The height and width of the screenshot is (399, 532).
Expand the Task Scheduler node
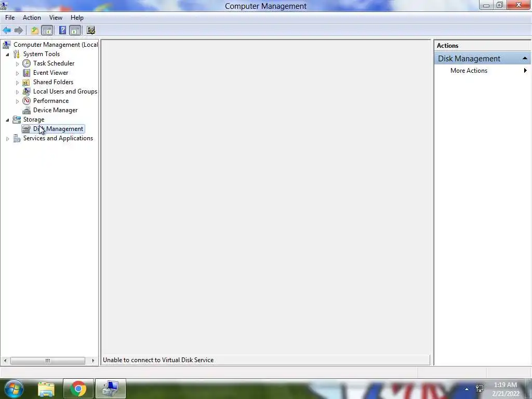point(17,64)
